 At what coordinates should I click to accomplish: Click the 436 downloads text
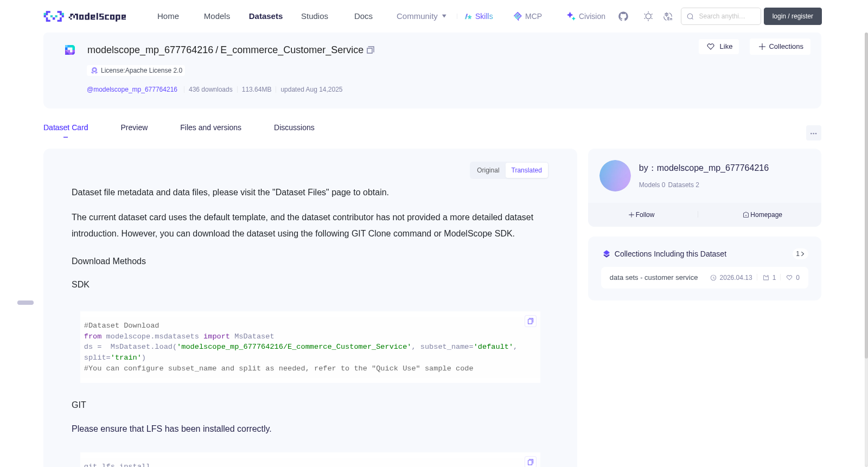click(210, 89)
